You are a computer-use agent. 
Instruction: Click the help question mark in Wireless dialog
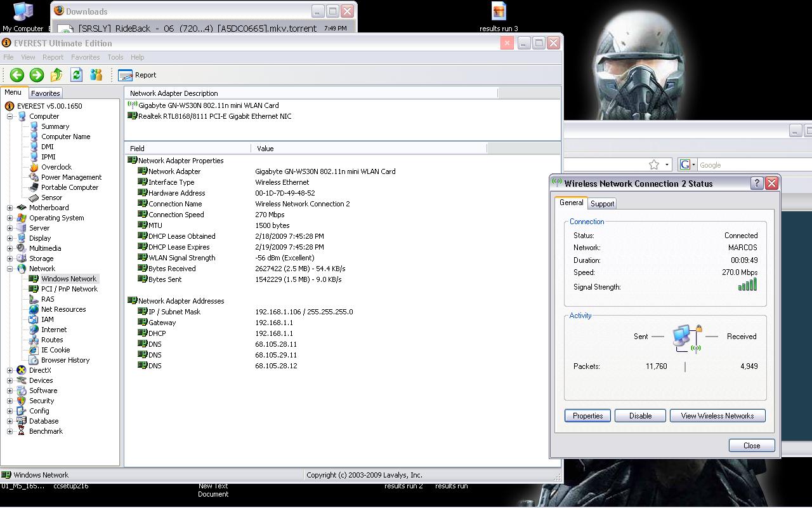757,183
